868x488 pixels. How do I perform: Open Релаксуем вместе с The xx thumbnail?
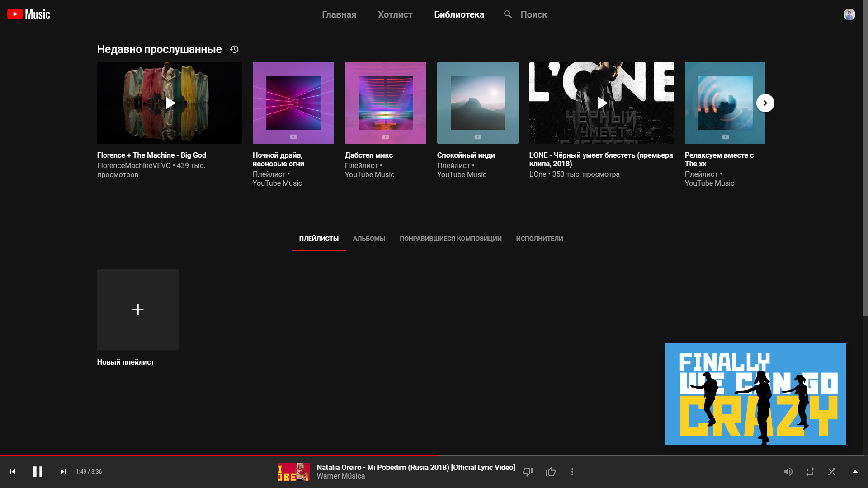point(725,103)
